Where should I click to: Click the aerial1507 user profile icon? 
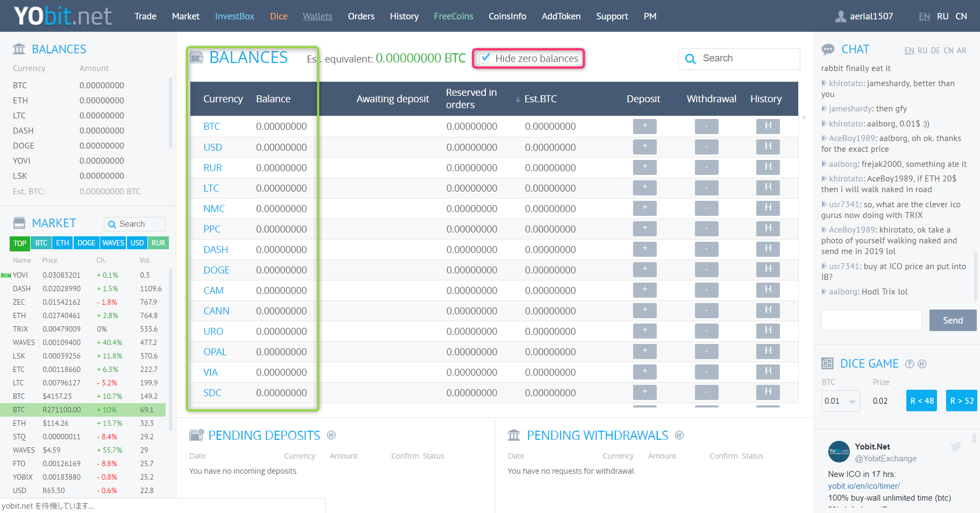(x=840, y=17)
